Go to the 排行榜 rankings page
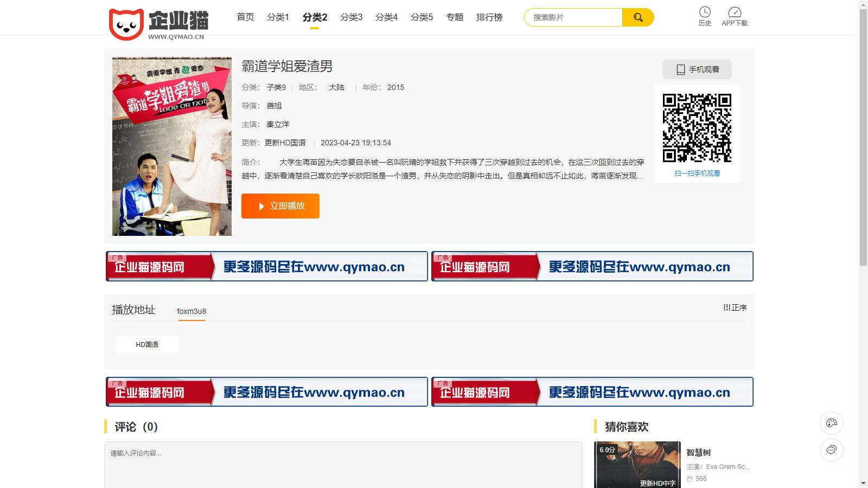Screen dimensions: 868x488 489,17
